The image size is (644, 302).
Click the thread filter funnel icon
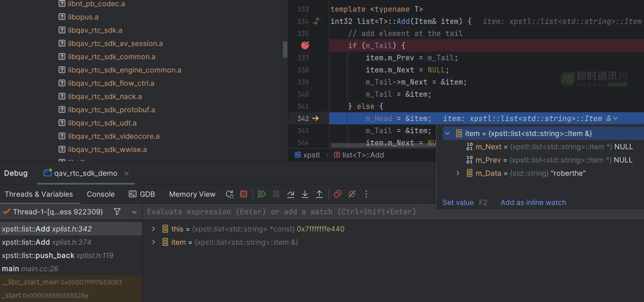(117, 211)
